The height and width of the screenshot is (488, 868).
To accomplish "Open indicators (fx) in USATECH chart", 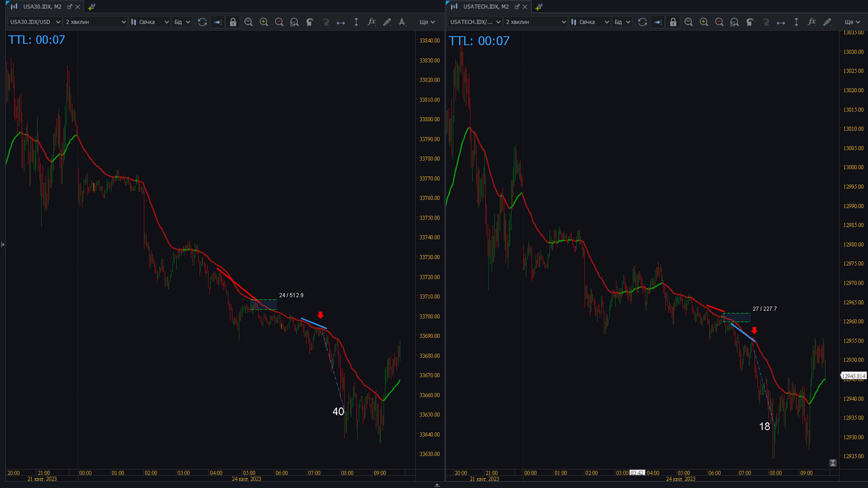I will click(x=811, y=22).
